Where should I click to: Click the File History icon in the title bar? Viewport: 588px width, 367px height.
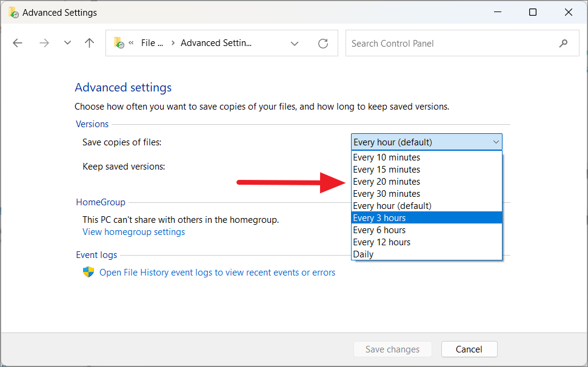tap(12, 12)
